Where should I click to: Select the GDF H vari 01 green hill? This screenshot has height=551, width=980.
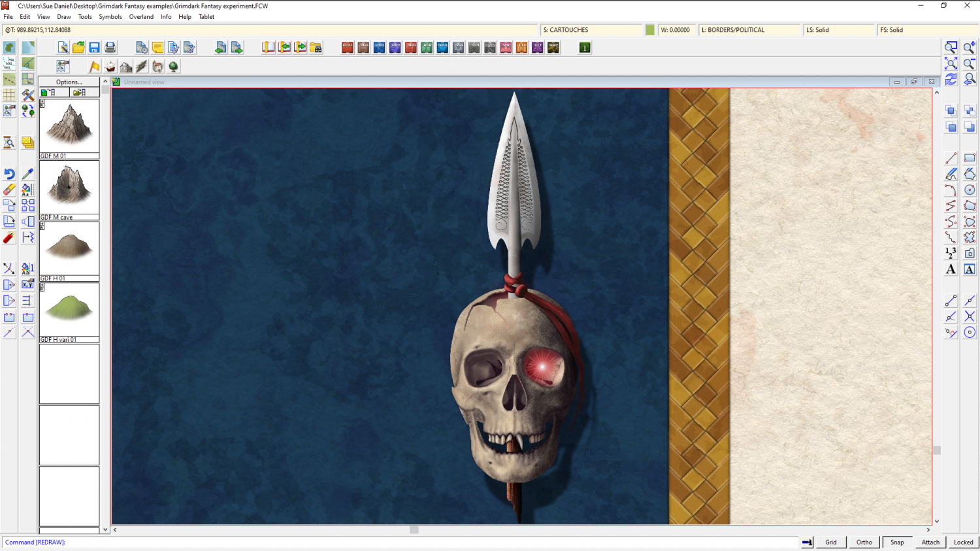[69, 313]
